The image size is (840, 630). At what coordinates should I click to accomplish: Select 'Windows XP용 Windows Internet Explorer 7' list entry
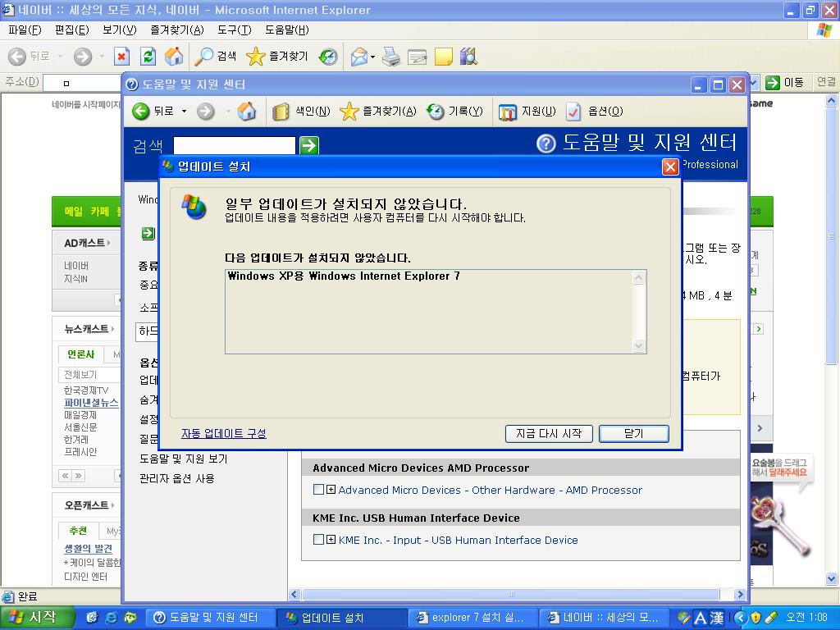[344, 276]
